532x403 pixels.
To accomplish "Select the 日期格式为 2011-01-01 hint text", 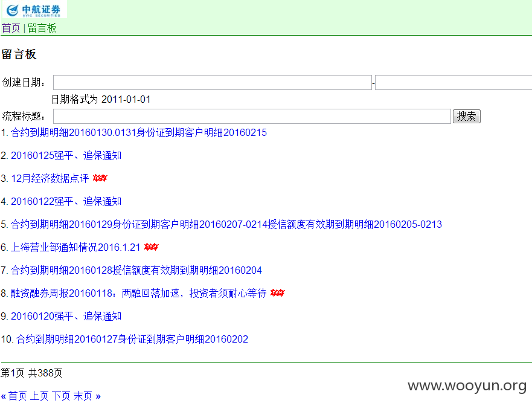I will pyautogui.click(x=101, y=100).
